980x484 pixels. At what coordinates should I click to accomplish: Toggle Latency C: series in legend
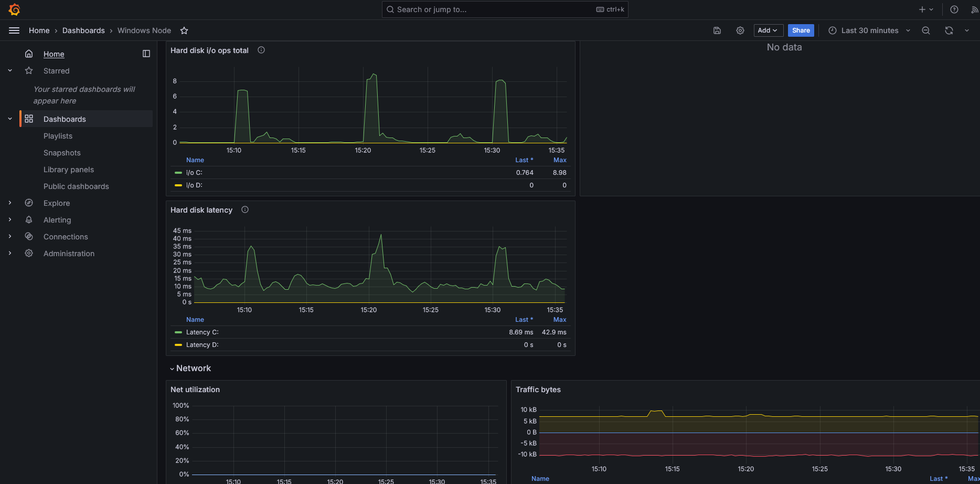[x=202, y=332]
